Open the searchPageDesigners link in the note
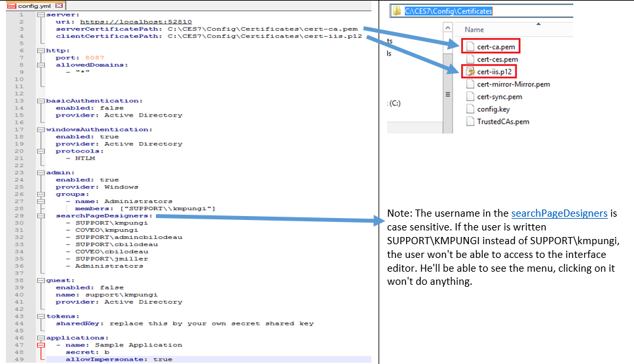634x364 pixels. click(559, 213)
